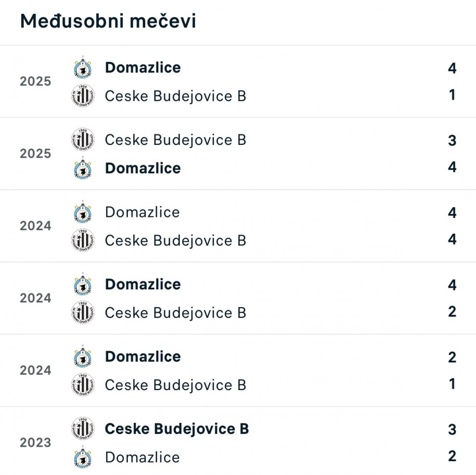Click Ceske Budejovice B logo in 4-4 draw
Screen dimensions: 476x475
[83, 240]
